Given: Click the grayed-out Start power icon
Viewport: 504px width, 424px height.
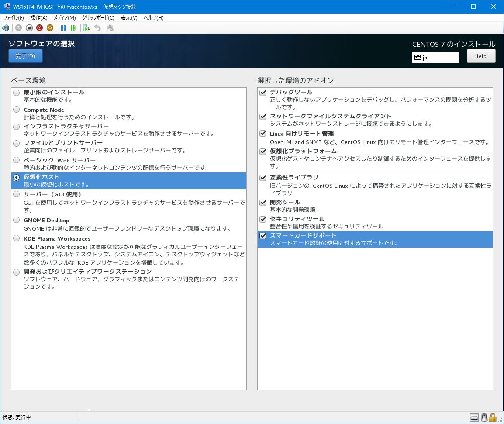Looking at the screenshot, I should click(19, 28).
